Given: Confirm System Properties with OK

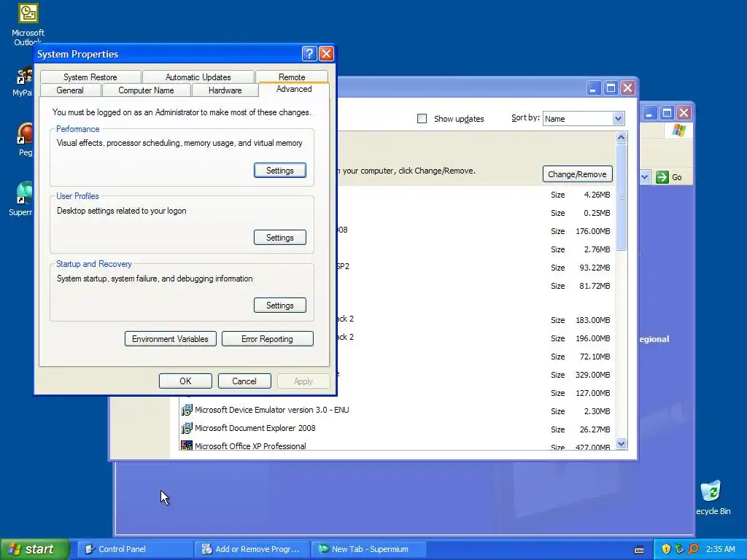Looking at the screenshot, I should click(185, 381).
